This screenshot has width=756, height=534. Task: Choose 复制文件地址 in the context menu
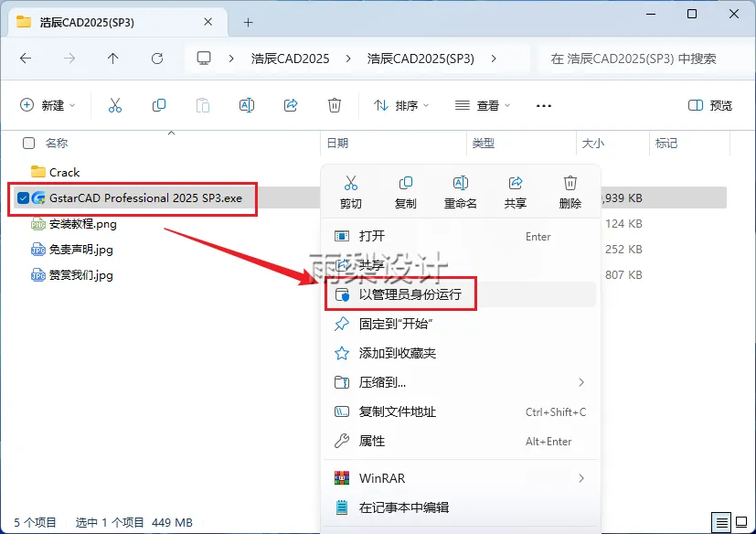461,411
